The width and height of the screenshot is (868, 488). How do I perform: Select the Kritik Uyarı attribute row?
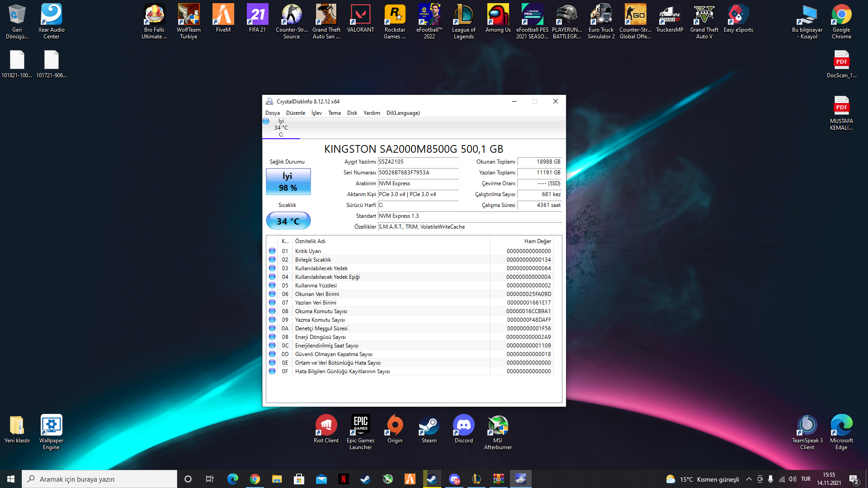point(410,251)
